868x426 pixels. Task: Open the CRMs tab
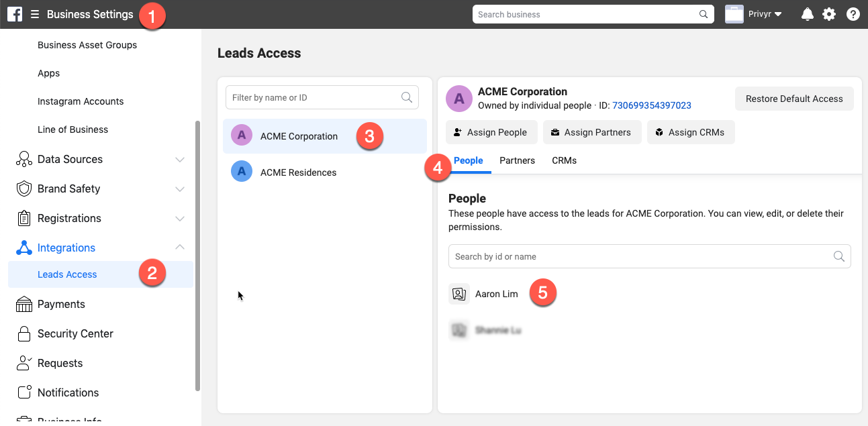click(564, 160)
